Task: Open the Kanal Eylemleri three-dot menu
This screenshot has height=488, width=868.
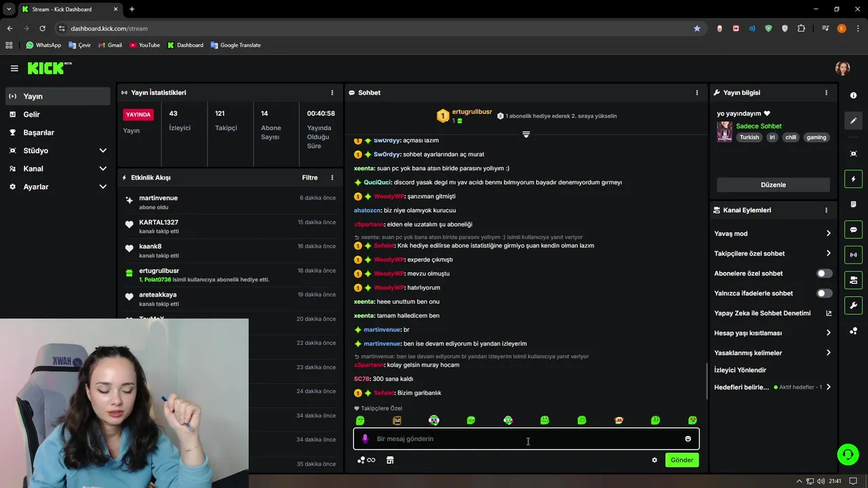Action: tap(826, 210)
